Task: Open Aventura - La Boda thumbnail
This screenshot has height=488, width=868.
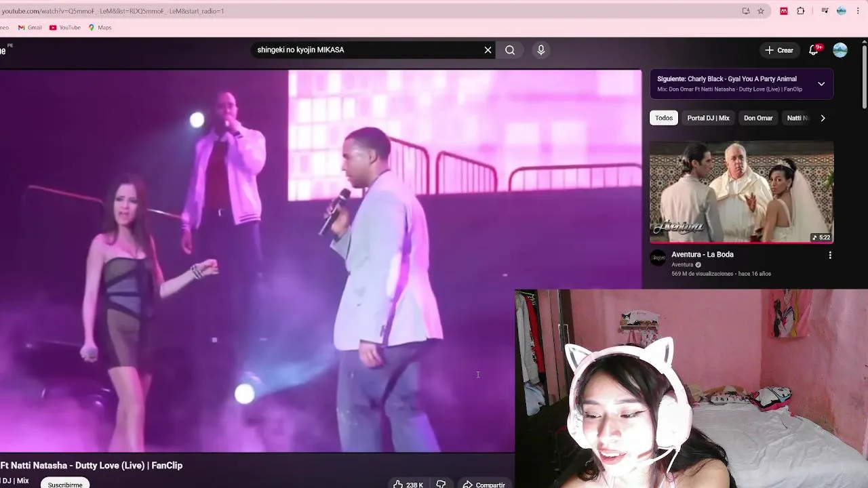Action: [x=742, y=192]
